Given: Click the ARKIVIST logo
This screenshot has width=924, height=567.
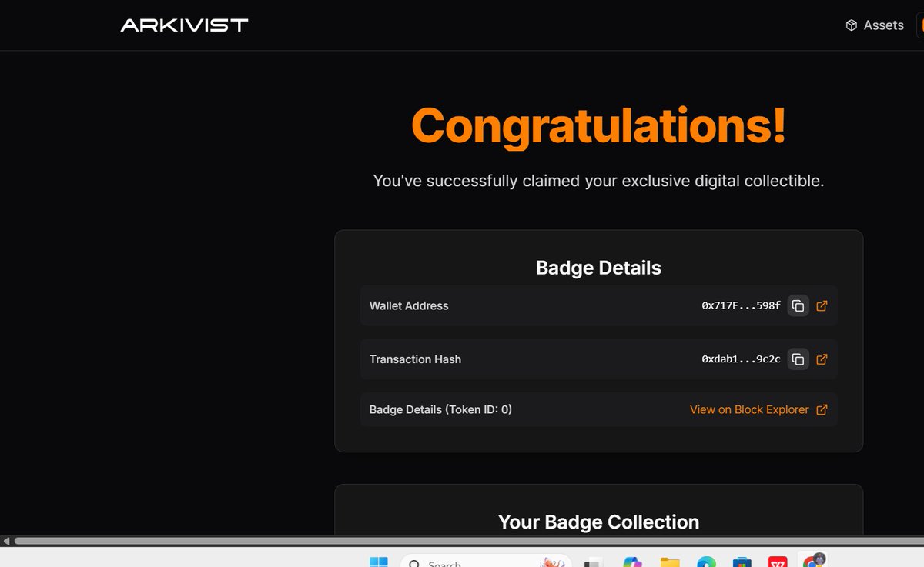Looking at the screenshot, I should [x=184, y=25].
